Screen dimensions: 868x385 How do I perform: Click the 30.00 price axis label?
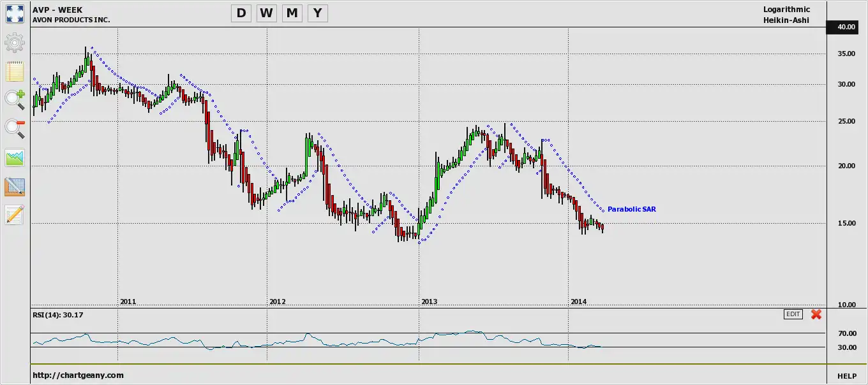pos(846,85)
